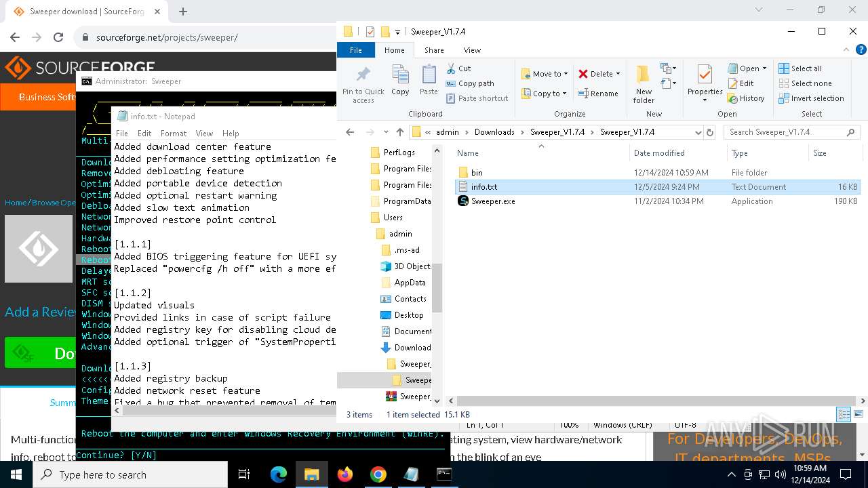Select Users folder in navigation tree

point(393,218)
